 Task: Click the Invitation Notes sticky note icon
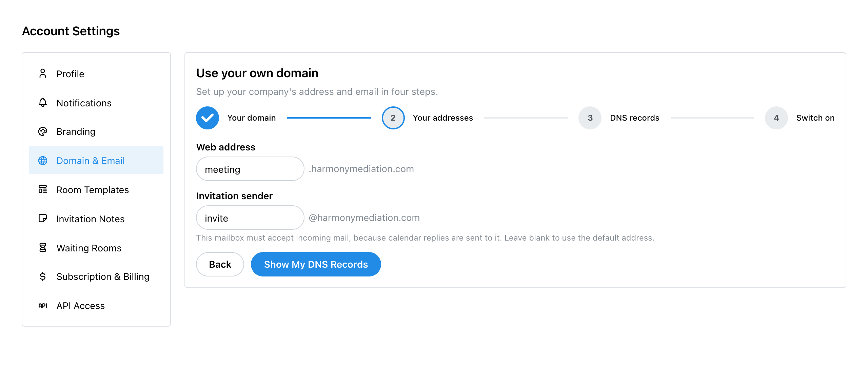(43, 219)
